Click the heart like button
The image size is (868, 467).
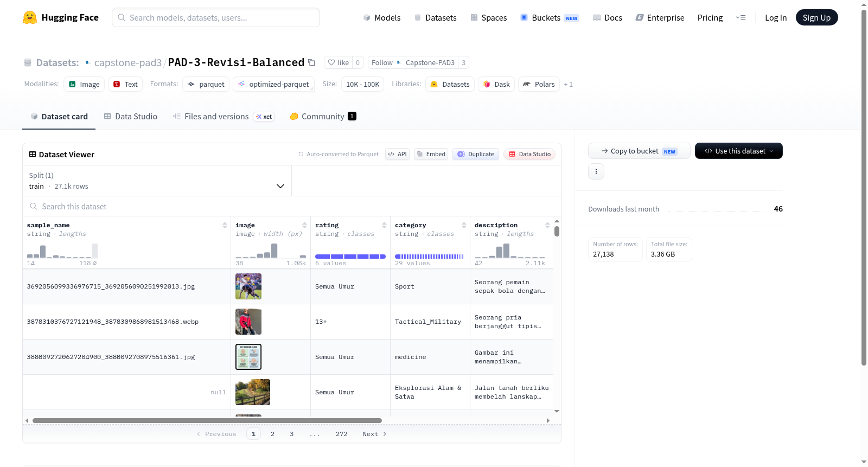click(338, 62)
